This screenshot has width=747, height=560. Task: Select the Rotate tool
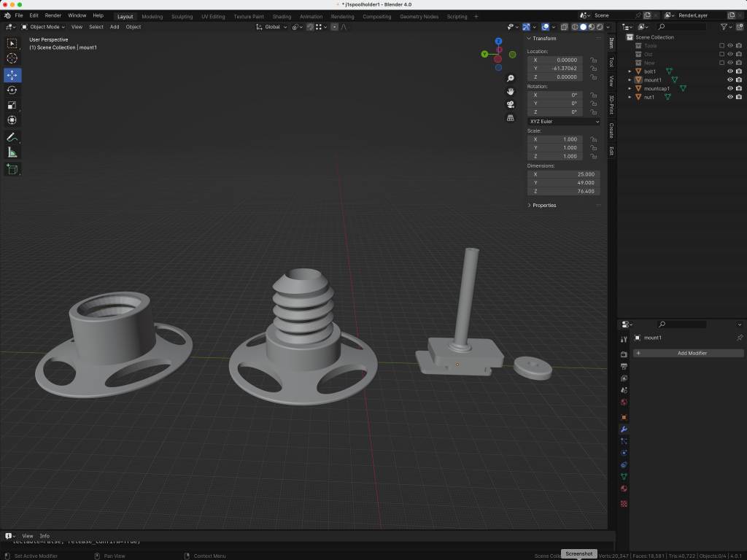(x=12, y=90)
